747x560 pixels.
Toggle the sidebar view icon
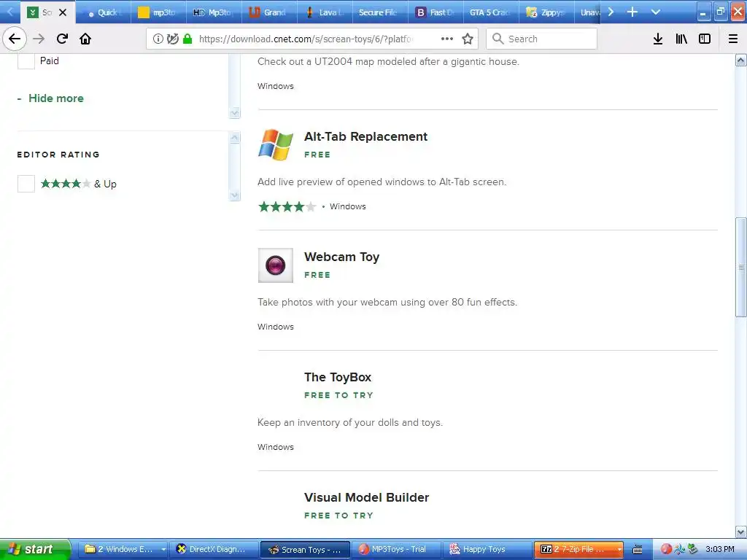pos(705,39)
